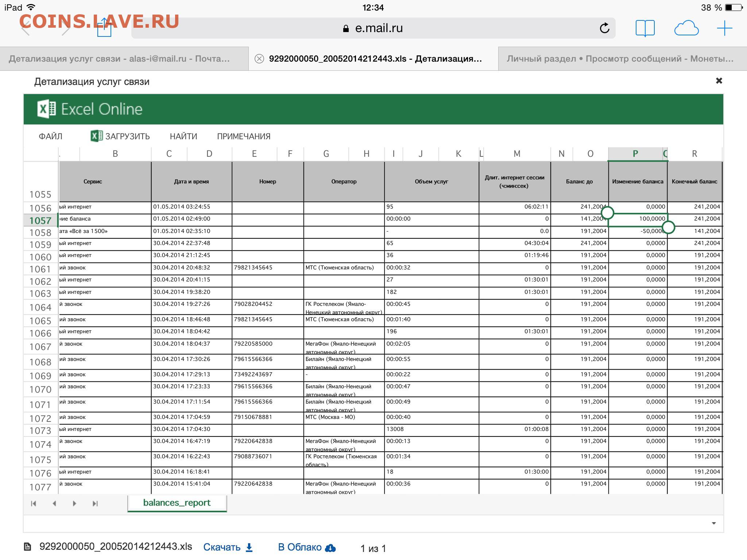Screen dimensions: 747x560
Task: Select date cell 30.04.2014 15:41:04
Action: tap(191, 486)
